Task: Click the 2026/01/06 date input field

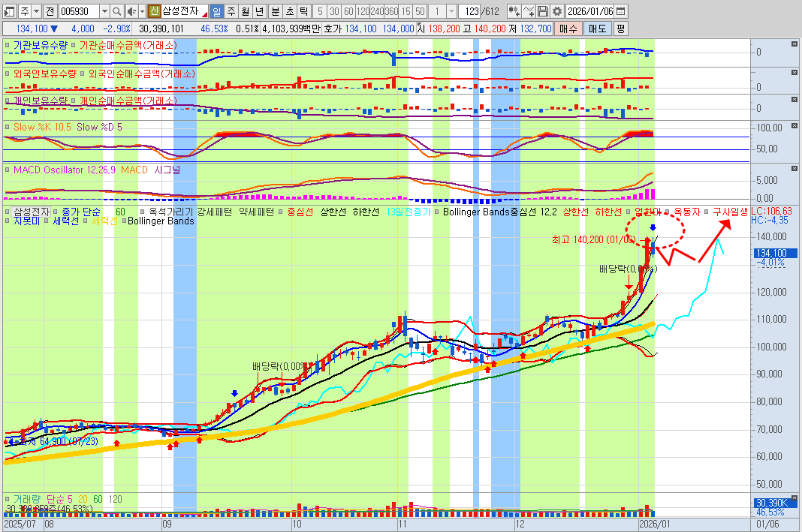Action: [590, 11]
